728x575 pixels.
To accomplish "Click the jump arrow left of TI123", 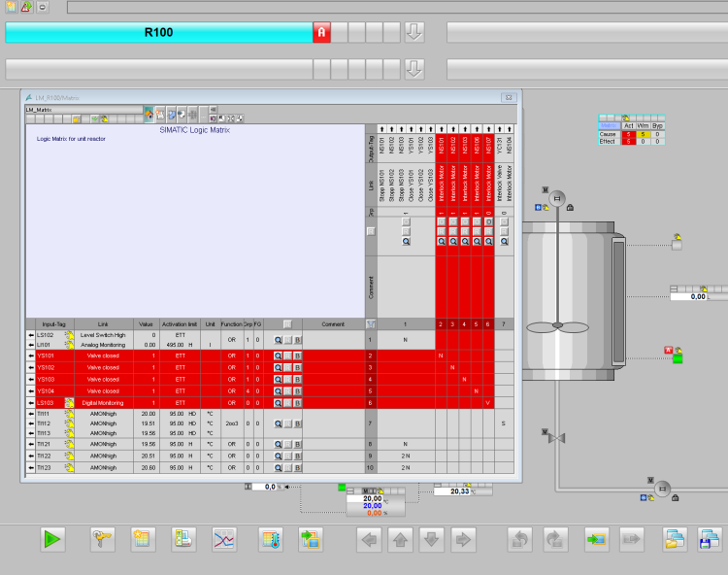I will tap(31, 468).
